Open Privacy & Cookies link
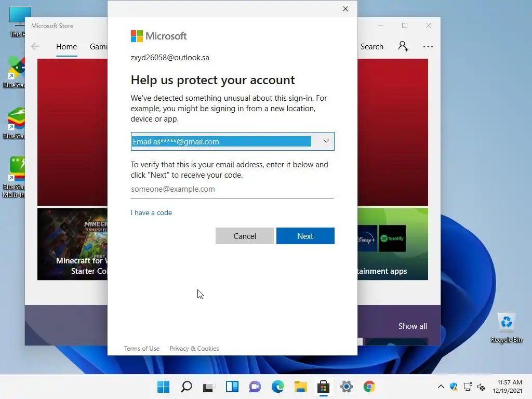 click(194, 349)
